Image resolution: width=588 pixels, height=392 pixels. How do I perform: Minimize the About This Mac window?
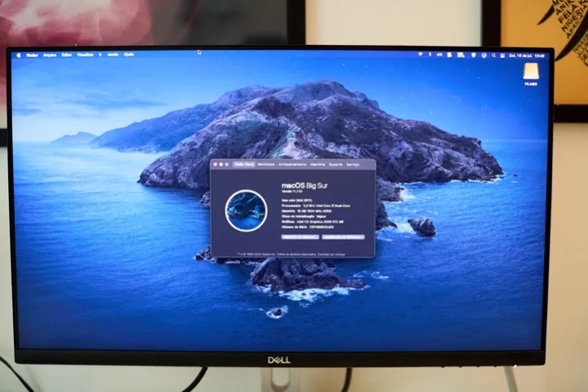pos(220,165)
